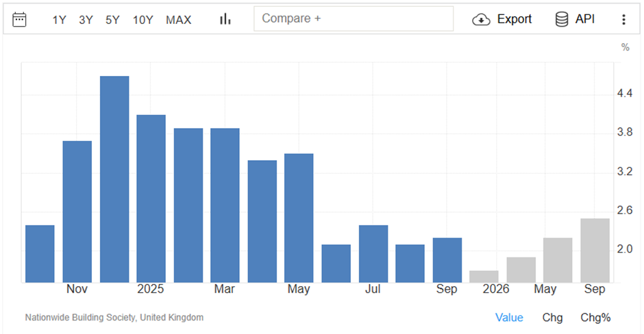Click the Nov x-axis label
Viewport: 644px width, 334px height.
pos(77,289)
